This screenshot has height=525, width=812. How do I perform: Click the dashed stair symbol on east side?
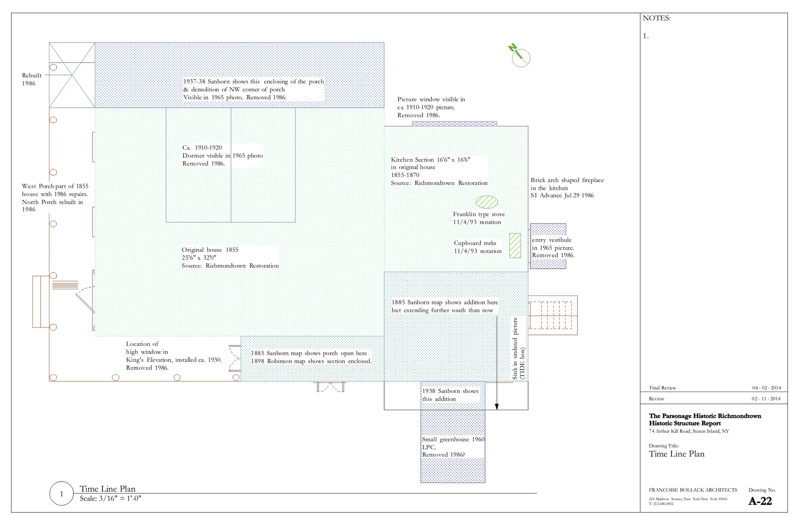tap(552, 315)
